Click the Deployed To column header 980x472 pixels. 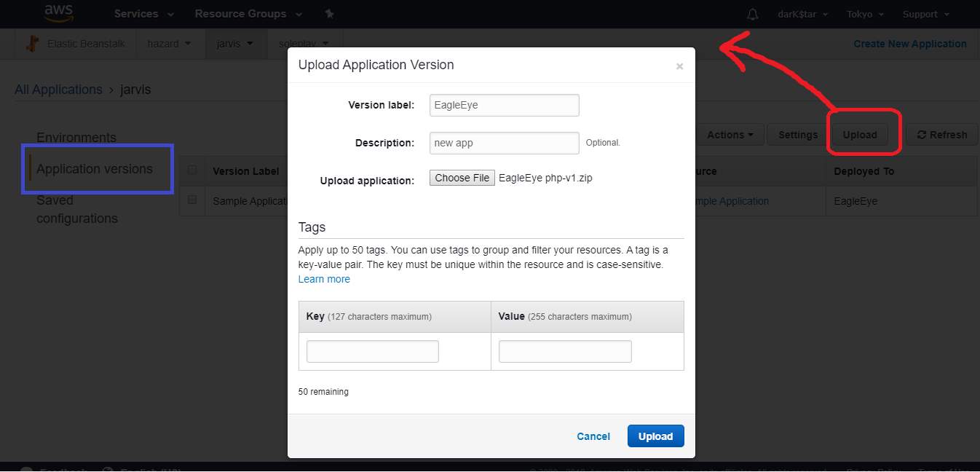(x=864, y=171)
